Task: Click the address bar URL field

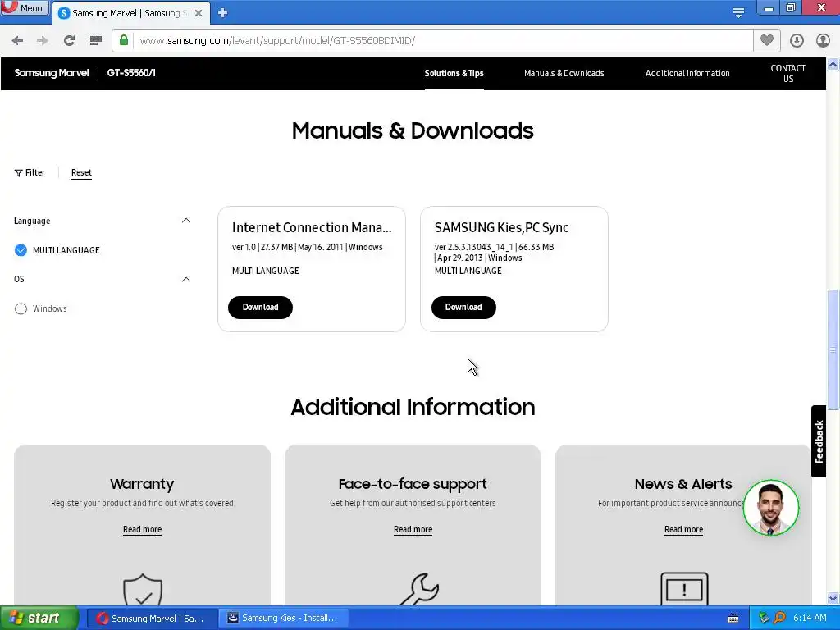Action: [431, 41]
